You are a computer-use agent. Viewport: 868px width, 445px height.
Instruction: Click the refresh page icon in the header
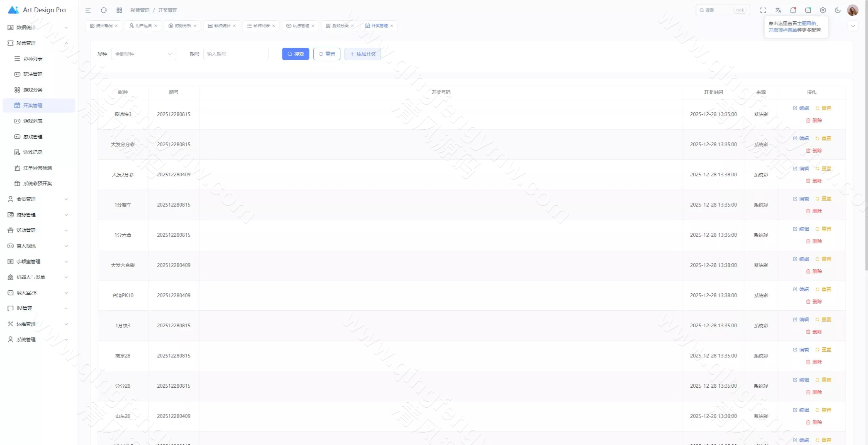click(x=104, y=10)
